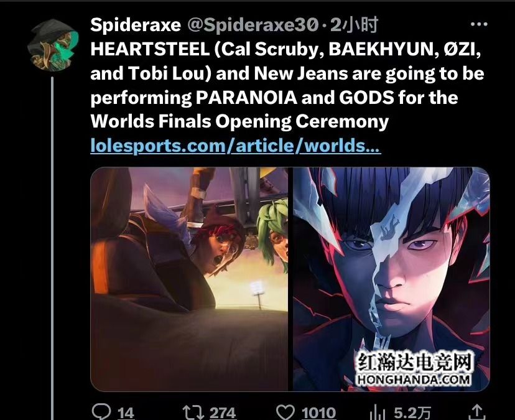Click the 274 retweets count

click(223, 413)
